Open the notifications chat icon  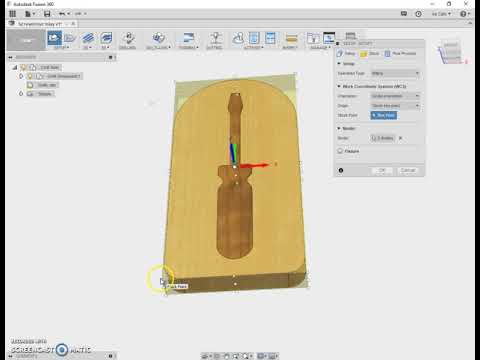point(404,14)
